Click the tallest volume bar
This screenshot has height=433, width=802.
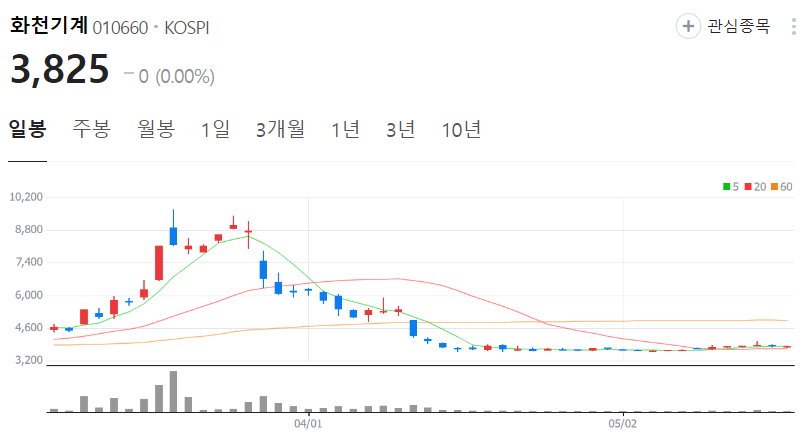click(173, 392)
